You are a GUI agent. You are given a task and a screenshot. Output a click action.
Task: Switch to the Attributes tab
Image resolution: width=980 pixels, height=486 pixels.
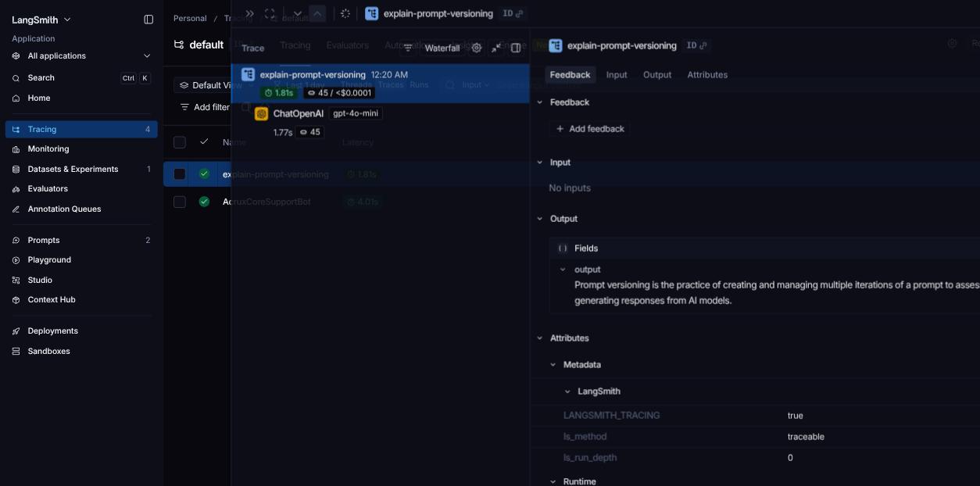pos(707,75)
